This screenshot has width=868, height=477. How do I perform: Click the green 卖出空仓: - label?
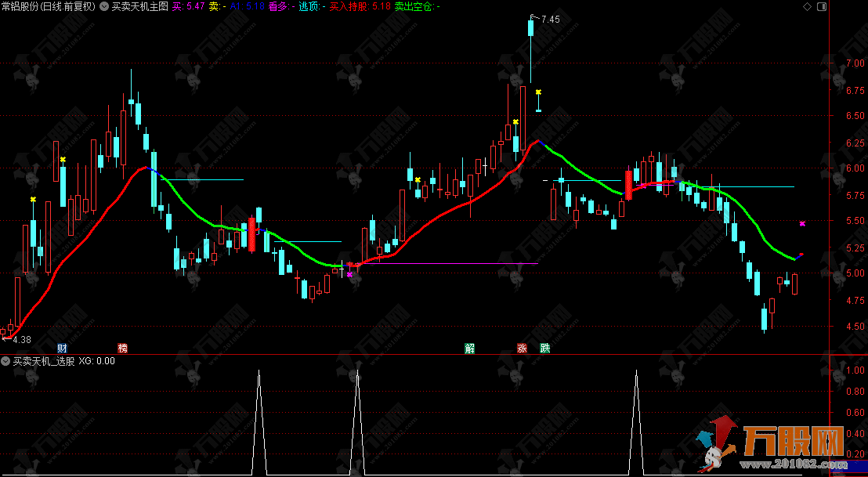(418, 6)
